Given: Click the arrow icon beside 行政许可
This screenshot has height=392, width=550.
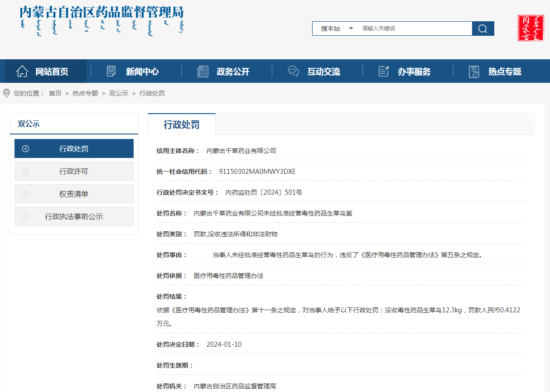Looking at the screenshot, I should point(25,171).
